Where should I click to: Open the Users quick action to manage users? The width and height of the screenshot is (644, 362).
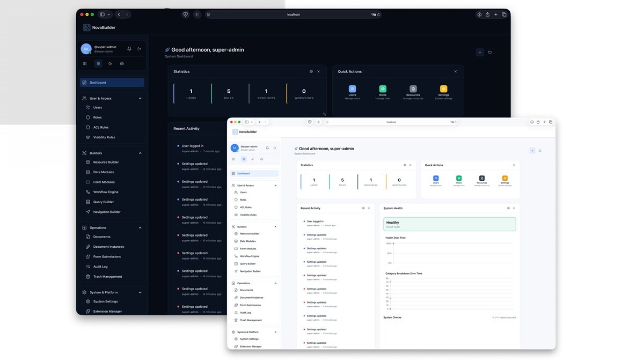353,88
